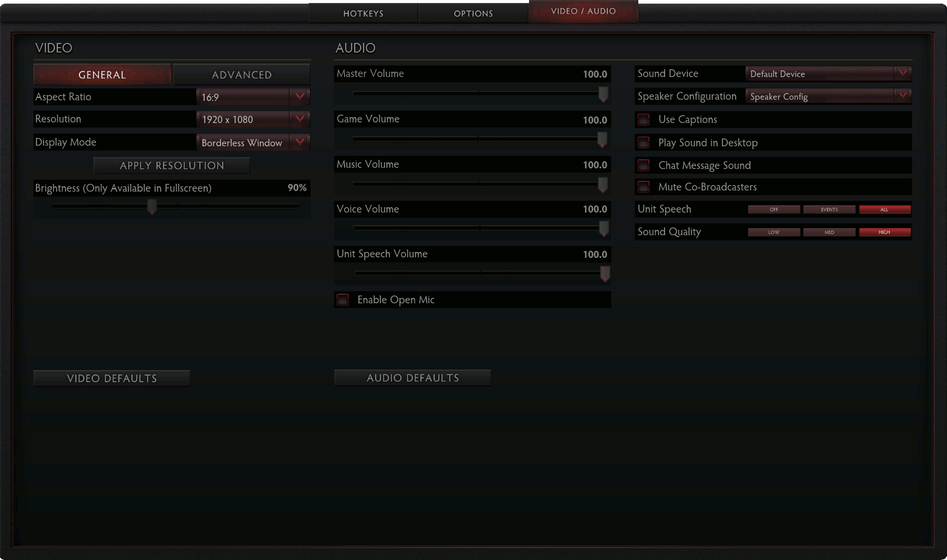Switch to the Hotkeys tab
The height and width of the screenshot is (560, 947).
(363, 13)
